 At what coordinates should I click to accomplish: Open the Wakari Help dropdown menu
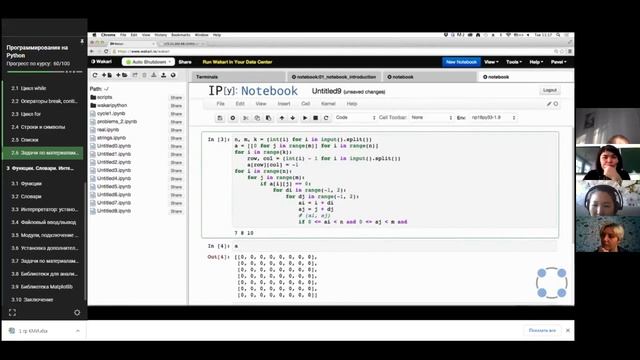(x=536, y=62)
